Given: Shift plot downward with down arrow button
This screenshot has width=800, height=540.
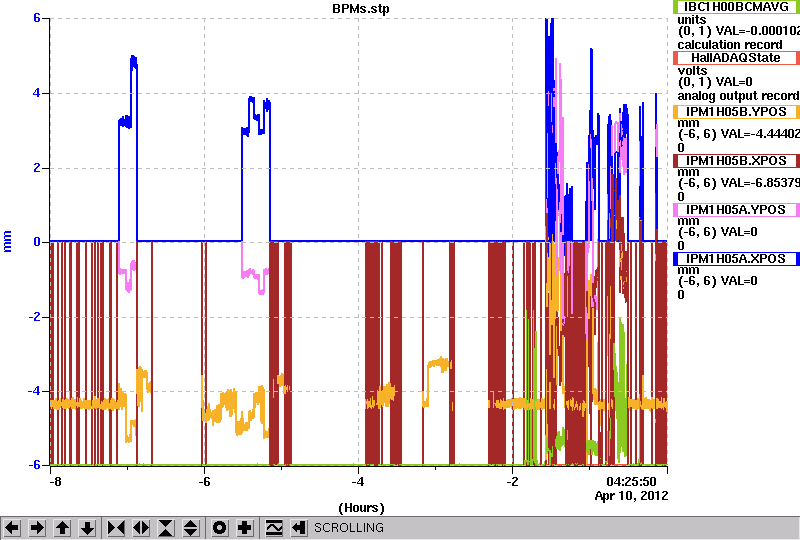Looking at the screenshot, I should pos(87,528).
